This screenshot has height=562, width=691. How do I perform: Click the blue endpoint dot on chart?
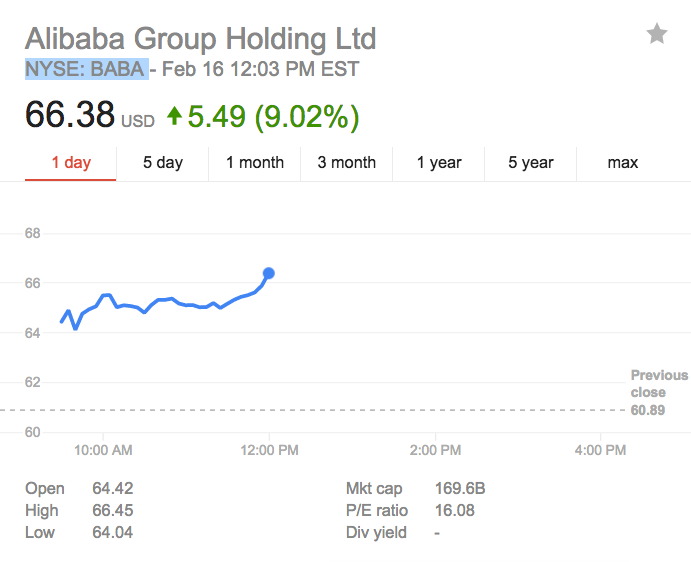coord(268,273)
